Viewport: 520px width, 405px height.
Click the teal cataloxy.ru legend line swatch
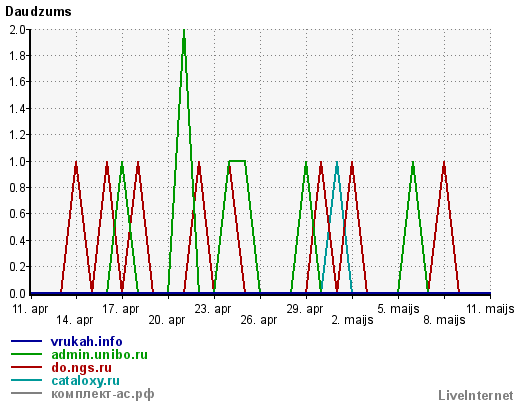26,380
